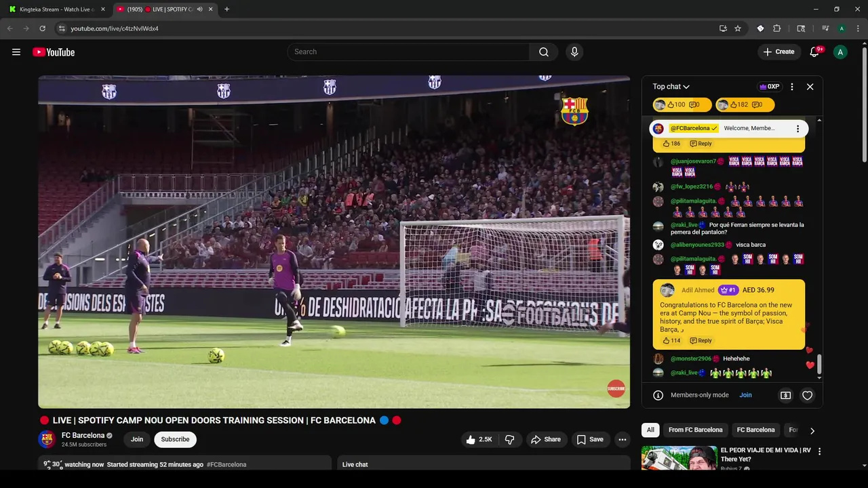The width and height of the screenshot is (868, 488).
Task: Open menu for EL PEOR VIAJE video
Action: click(x=819, y=451)
